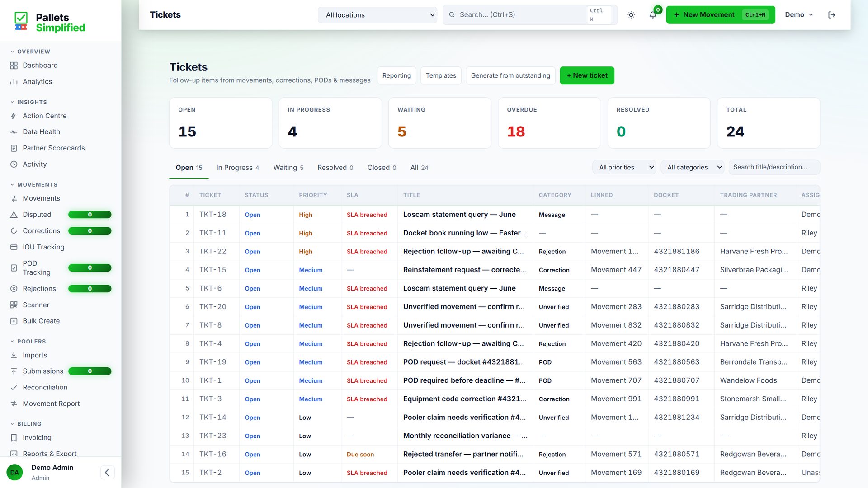Screen dimensions: 868x488
Task: Click the Rejections circle-x icon
Action: pos(14,289)
